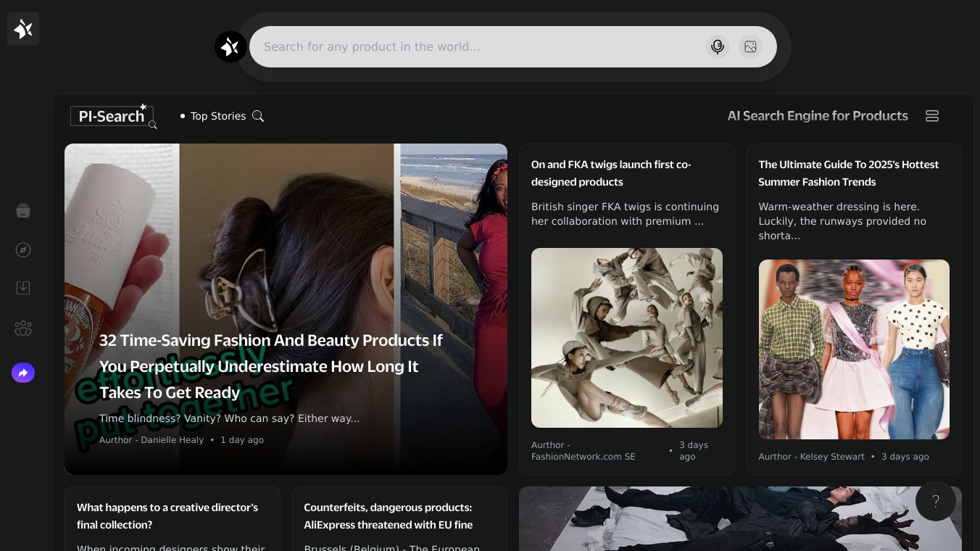Expand the stacked layout menu icon
The width and height of the screenshot is (980, 551).
pyautogui.click(x=932, y=116)
